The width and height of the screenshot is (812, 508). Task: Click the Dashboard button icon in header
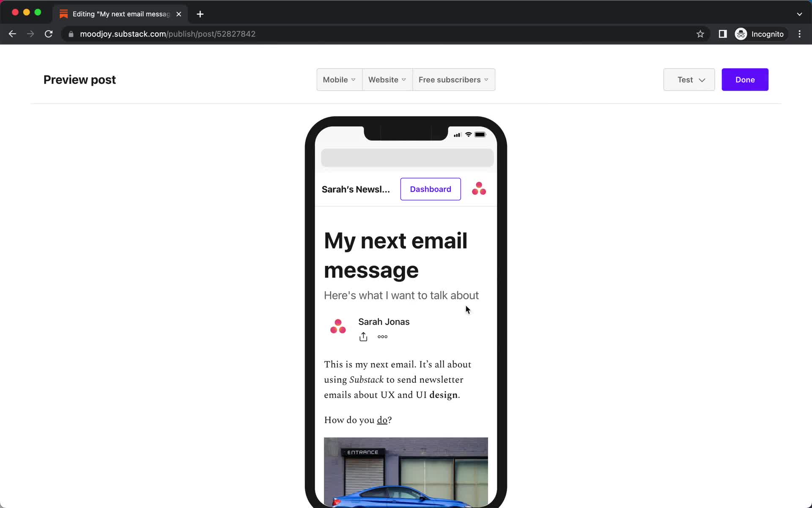click(430, 189)
